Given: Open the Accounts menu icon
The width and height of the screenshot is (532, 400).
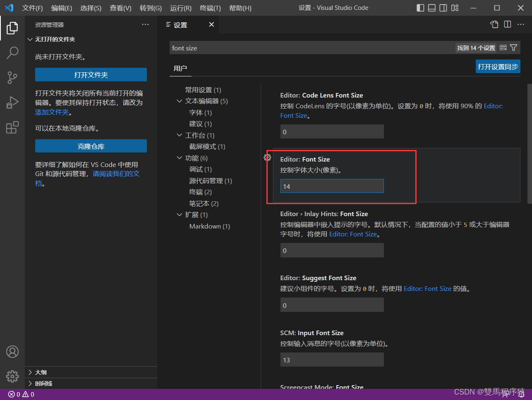Looking at the screenshot, I should click(x=12, y=352).
